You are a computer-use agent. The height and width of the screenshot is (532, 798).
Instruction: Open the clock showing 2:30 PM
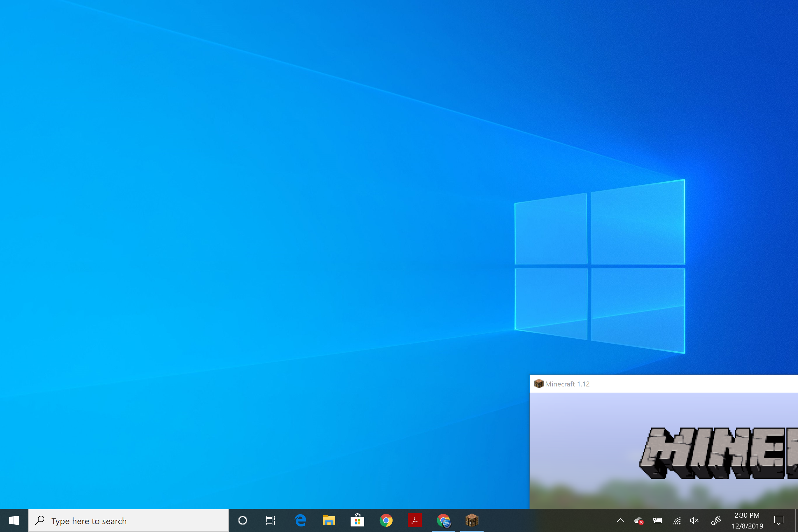pos(747,520)
